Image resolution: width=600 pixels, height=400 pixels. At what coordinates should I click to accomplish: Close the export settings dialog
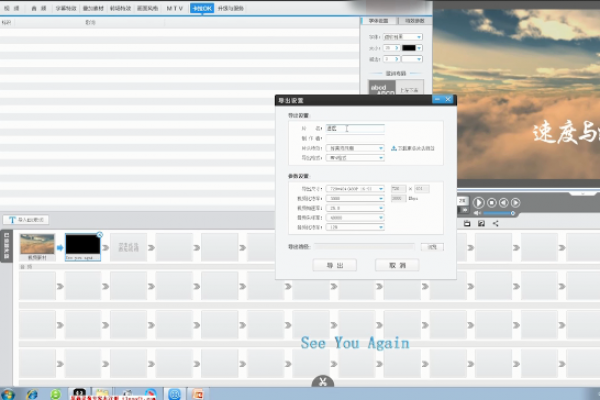[448, 100]
